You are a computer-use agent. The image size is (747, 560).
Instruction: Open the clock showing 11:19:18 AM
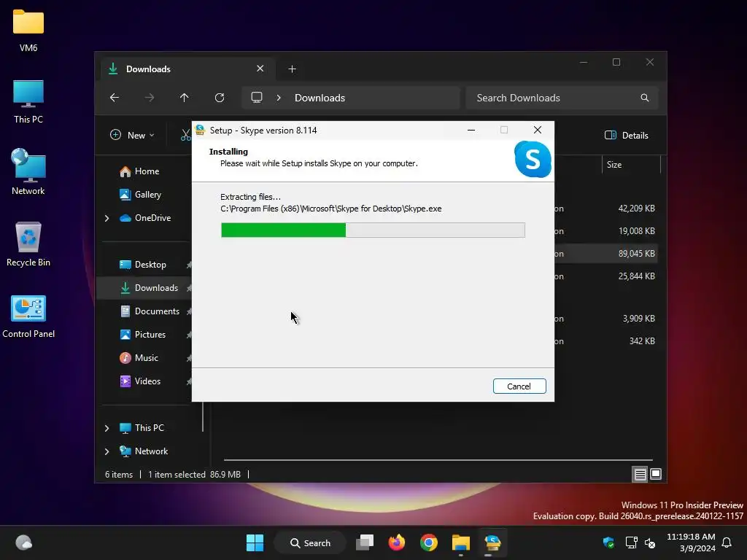(x=692, y=542)
